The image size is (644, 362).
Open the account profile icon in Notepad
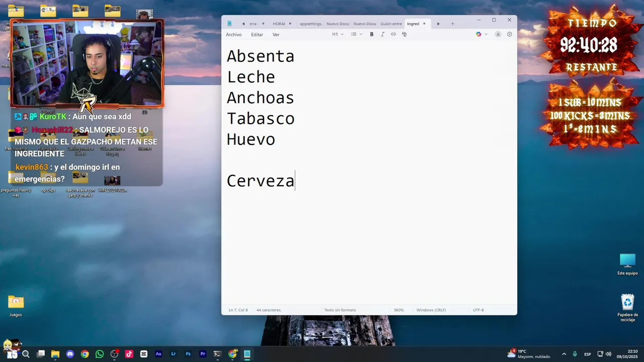coord(498,34)
